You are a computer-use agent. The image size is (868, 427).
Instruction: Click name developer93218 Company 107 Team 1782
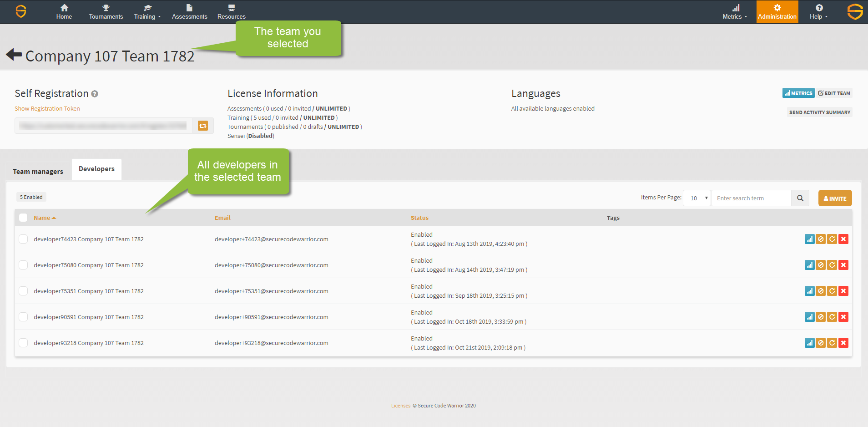point(89,343)
